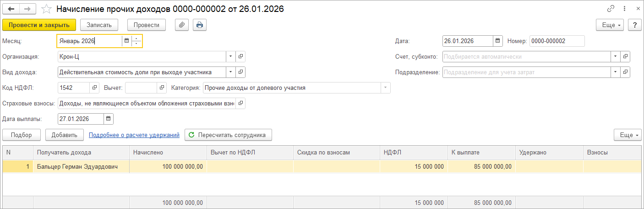Increase month using stepper up arrow

click(x=136, y=38)
